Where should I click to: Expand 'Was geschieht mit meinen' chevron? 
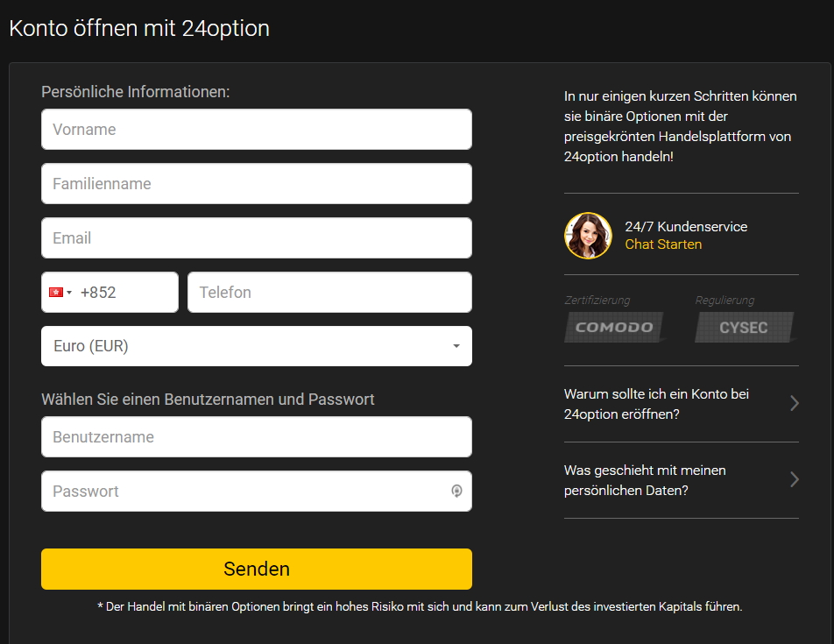click(x=794, y=479)
